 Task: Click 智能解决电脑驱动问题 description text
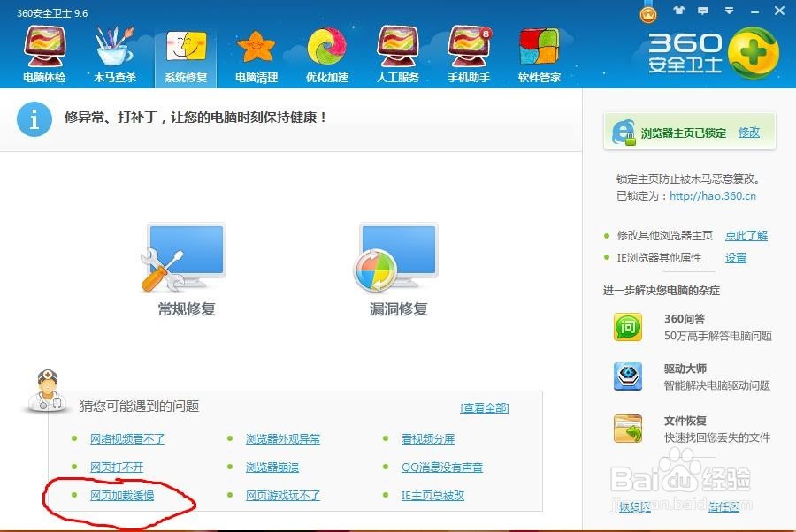click(x=717, y=385)
